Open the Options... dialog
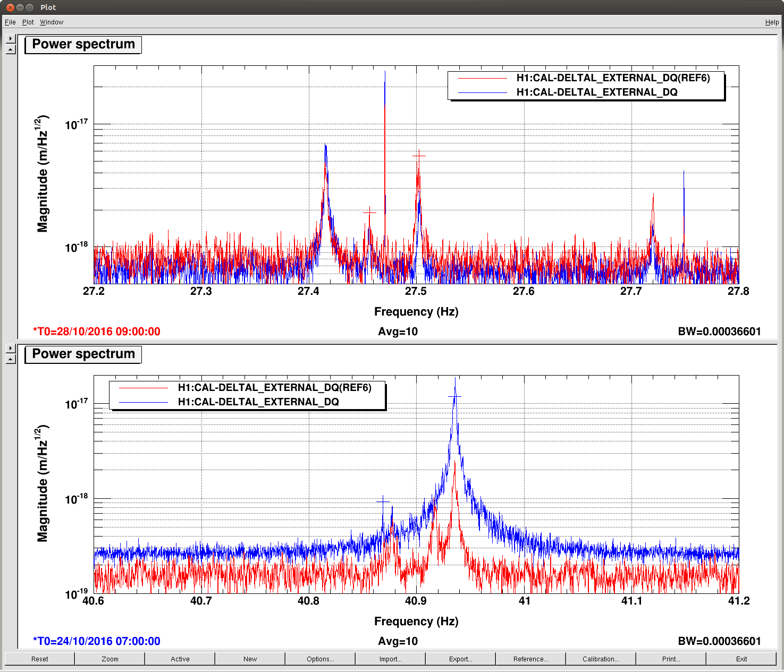The height and width of the screenshot is (672, 784). (321, 659)
